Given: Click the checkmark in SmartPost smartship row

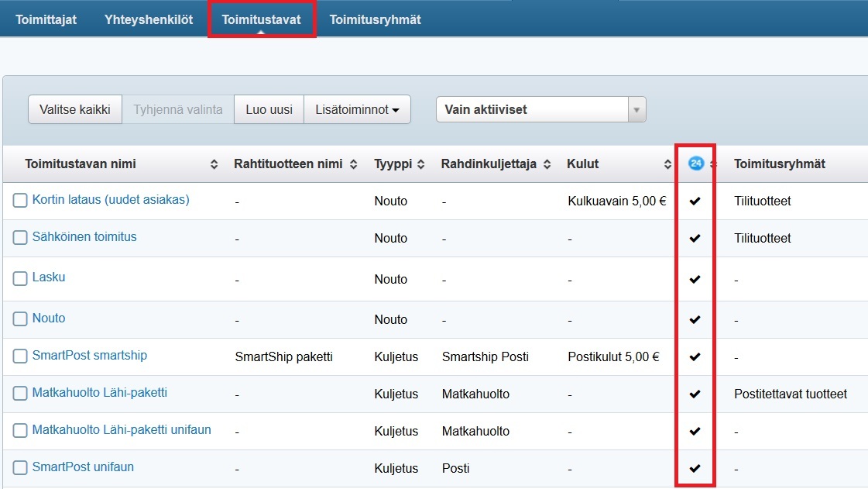Looking at the screenshot, I should [695, 356].
